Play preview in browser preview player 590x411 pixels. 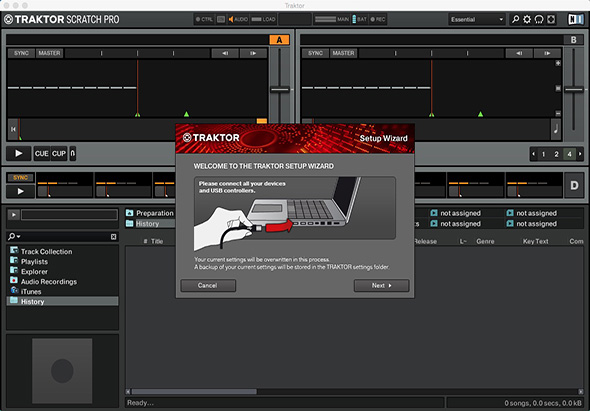[x=14, y=215]
